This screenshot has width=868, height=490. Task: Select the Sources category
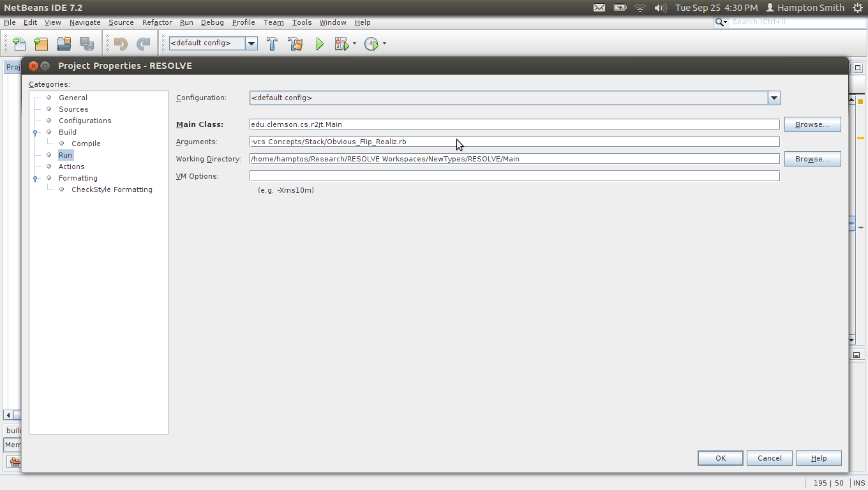(x=73, y=109)
